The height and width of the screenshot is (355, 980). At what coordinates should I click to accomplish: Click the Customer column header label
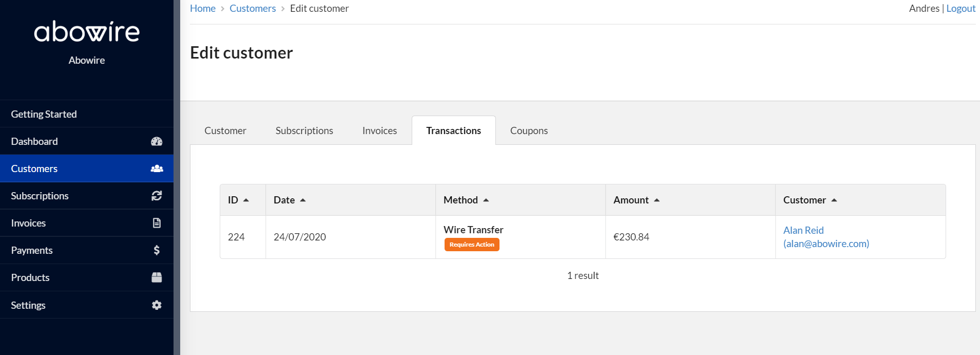(x=804, y=200)
